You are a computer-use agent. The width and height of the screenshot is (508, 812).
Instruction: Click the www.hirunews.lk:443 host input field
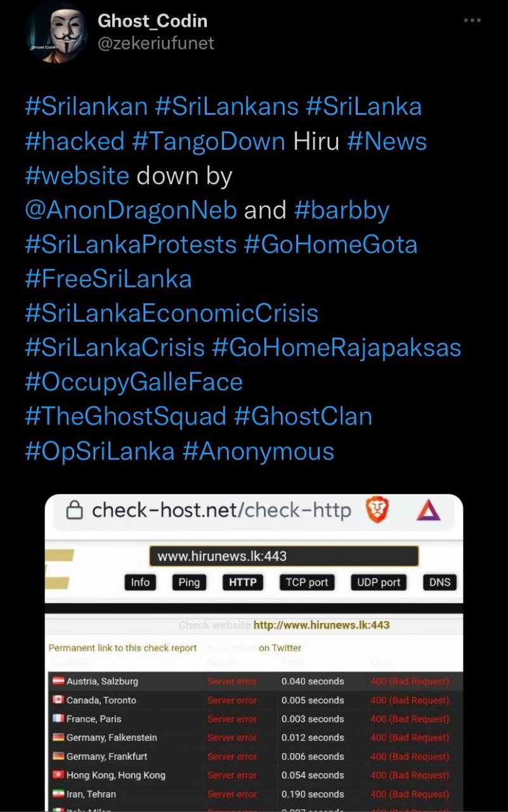tap(284, 556)
